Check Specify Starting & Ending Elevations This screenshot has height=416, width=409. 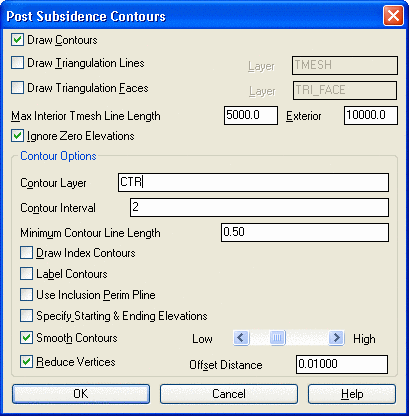click(x=26, y=315)
